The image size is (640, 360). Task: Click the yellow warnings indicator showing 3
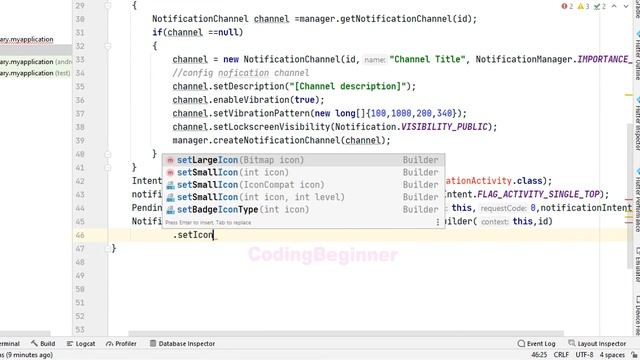[583, 6]
